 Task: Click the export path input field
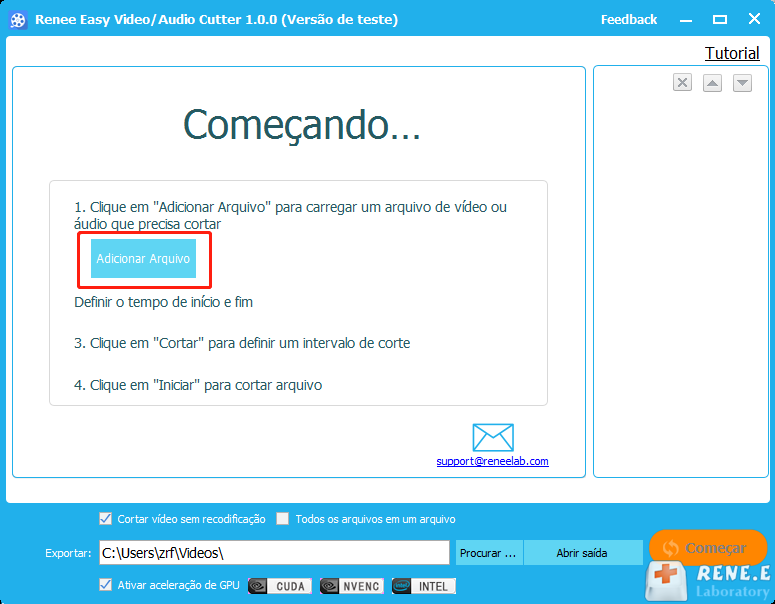tap(274, 553)
